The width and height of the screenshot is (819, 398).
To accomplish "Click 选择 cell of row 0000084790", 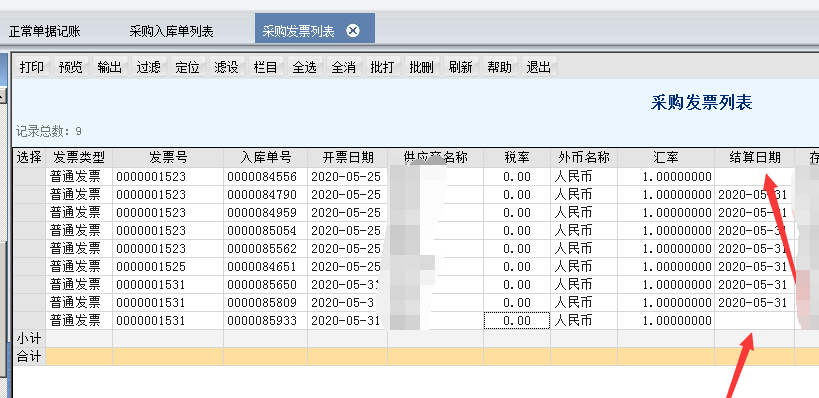I will click(x=29, y=195).
